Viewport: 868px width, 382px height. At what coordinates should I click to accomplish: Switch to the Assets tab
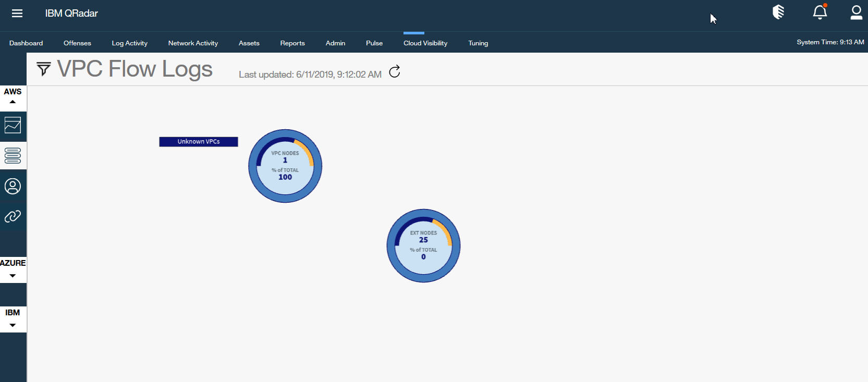coord(249,43)
